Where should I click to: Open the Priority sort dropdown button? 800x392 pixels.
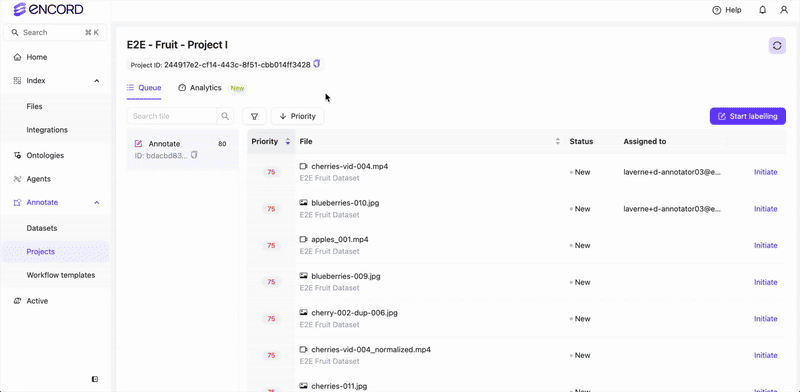click(x=297, y=116)
